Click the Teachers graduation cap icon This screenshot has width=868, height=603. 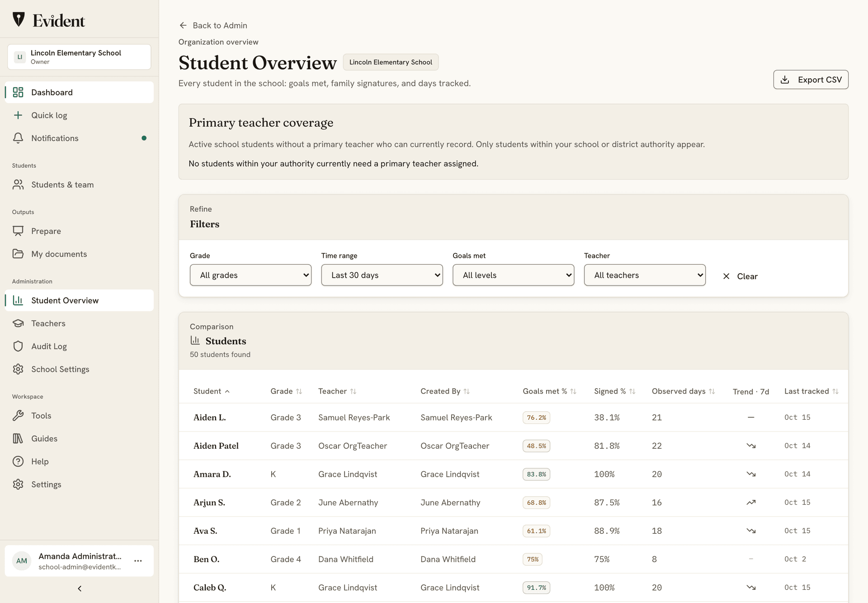(18, 323)
